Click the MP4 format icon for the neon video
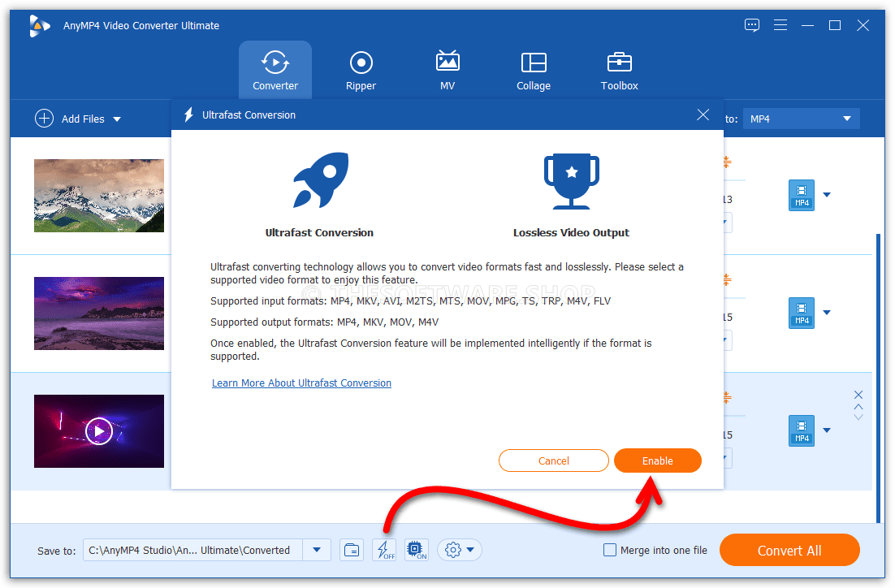The image size is (895, 588). click(x=802, y=430)
